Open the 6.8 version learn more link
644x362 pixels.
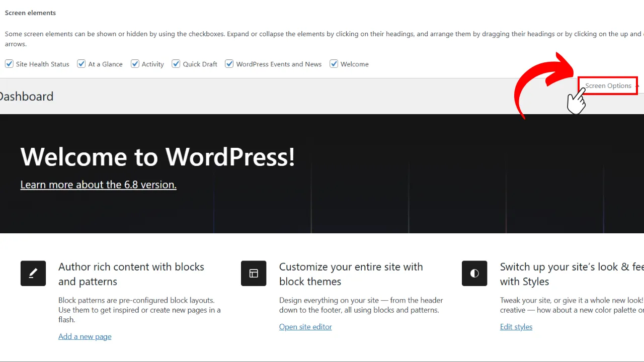point(99,185)
